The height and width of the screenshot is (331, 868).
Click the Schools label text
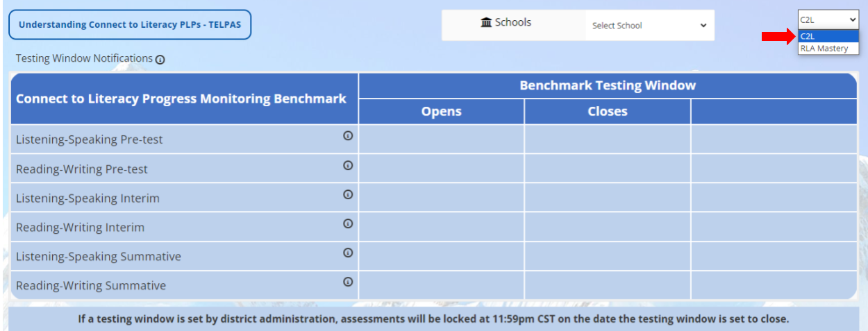click(x=513, y=22)
